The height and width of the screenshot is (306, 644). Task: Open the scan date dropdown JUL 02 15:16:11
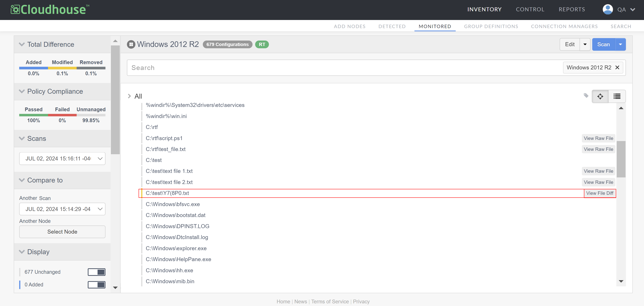coord(62,159)
